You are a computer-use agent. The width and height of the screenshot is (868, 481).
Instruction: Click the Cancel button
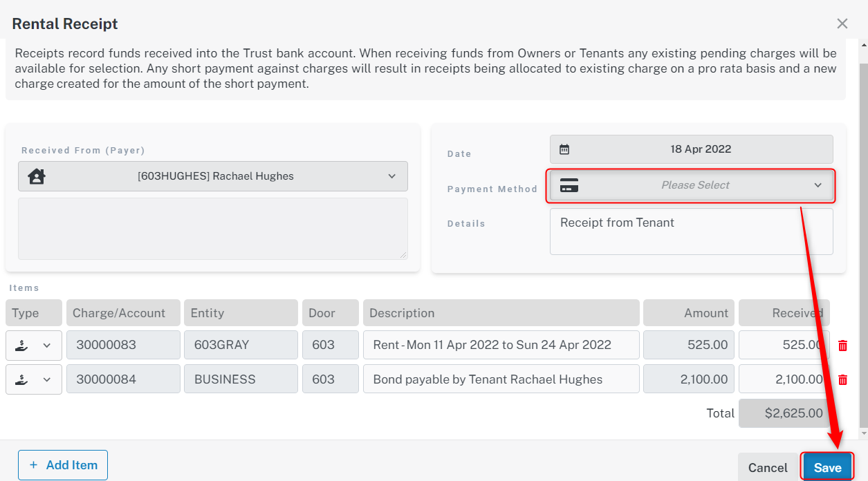(x=768, y=468)
